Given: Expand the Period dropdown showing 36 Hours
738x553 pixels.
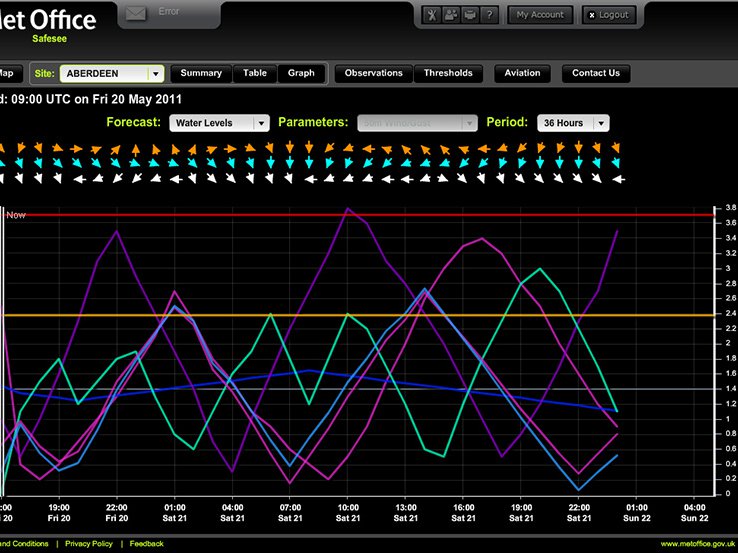Looking at the screenshot, I should click(x=573, y=123).
